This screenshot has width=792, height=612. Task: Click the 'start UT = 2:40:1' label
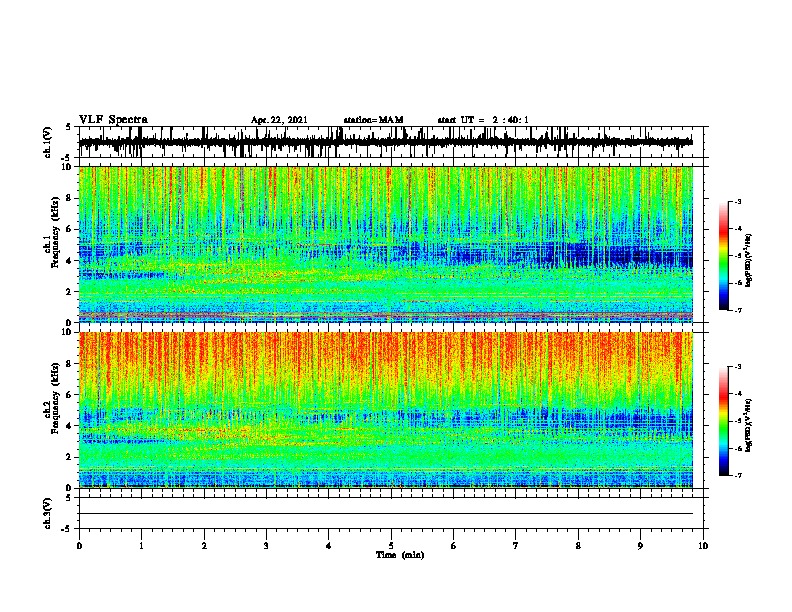483,120
